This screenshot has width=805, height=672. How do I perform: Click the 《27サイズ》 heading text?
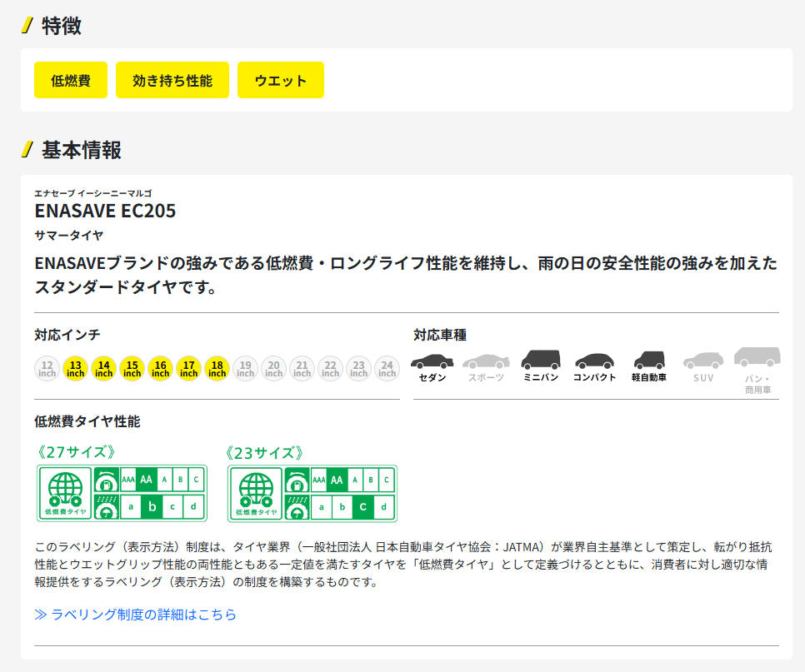(76, 452)
